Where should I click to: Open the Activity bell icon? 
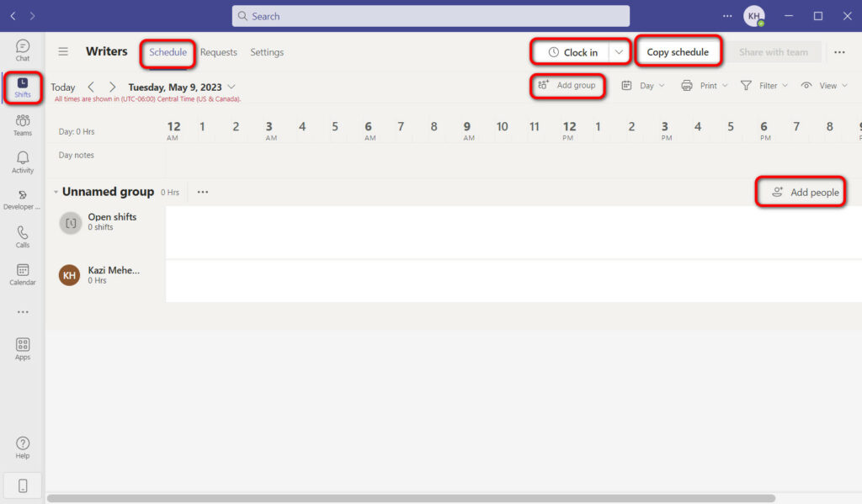23,162
